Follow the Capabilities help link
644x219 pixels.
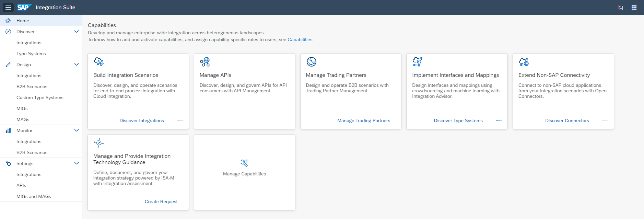(300, 39)
